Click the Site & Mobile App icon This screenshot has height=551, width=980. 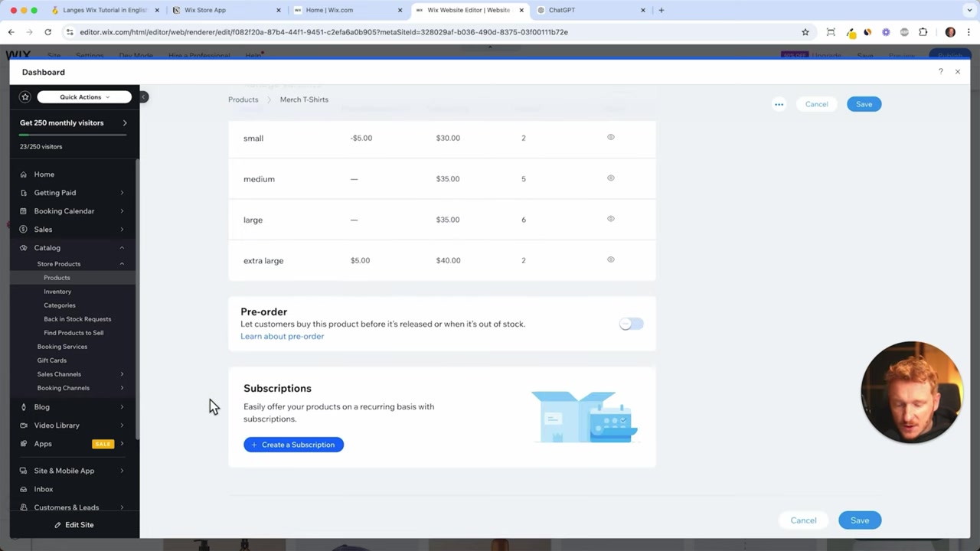point(24,471)
